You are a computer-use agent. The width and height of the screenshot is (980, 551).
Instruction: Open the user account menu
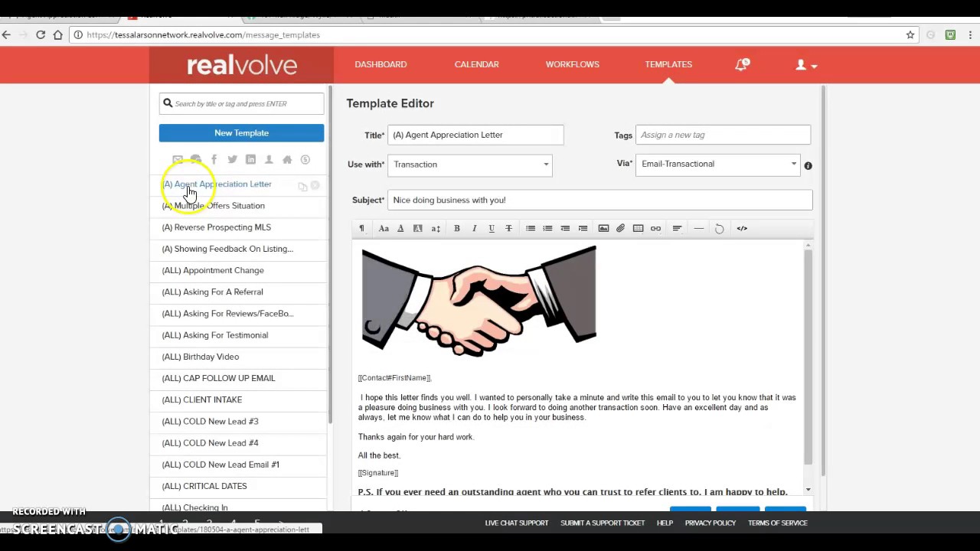point(806,65)
